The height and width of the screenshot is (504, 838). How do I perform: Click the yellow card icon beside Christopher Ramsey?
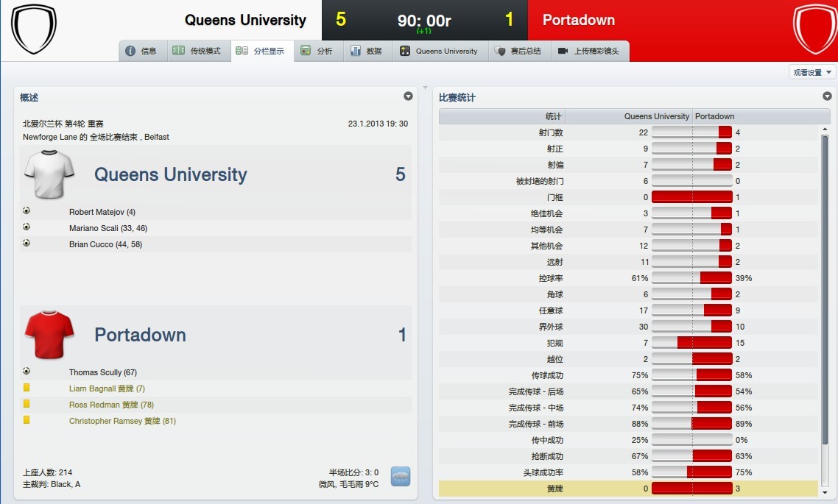click(x=27, y=420)
